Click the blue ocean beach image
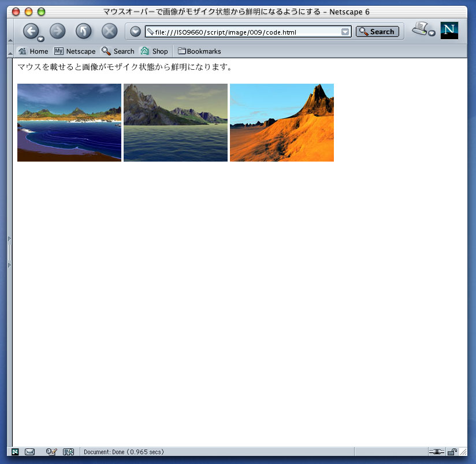This screenshot has width=476, height=464. pyautogui.click(x=69, y=122)
